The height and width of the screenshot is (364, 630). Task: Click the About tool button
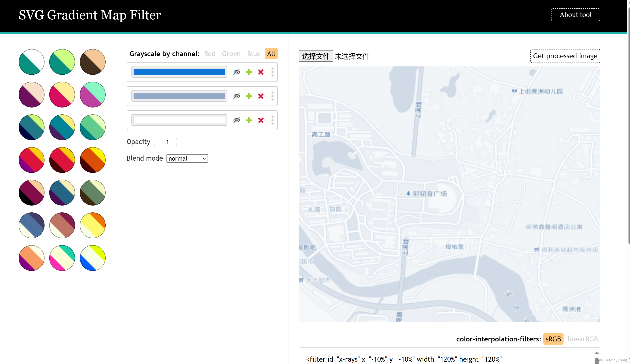click(x=575, y=15)
